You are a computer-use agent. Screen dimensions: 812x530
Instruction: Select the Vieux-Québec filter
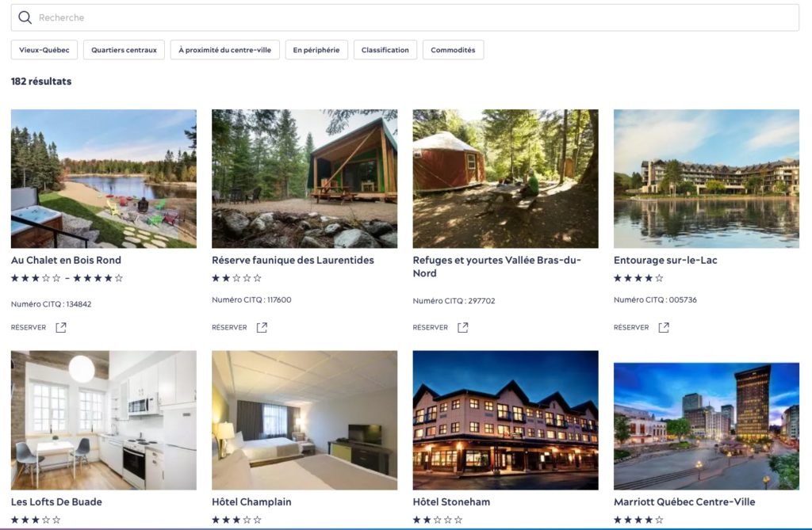point(44,50)
